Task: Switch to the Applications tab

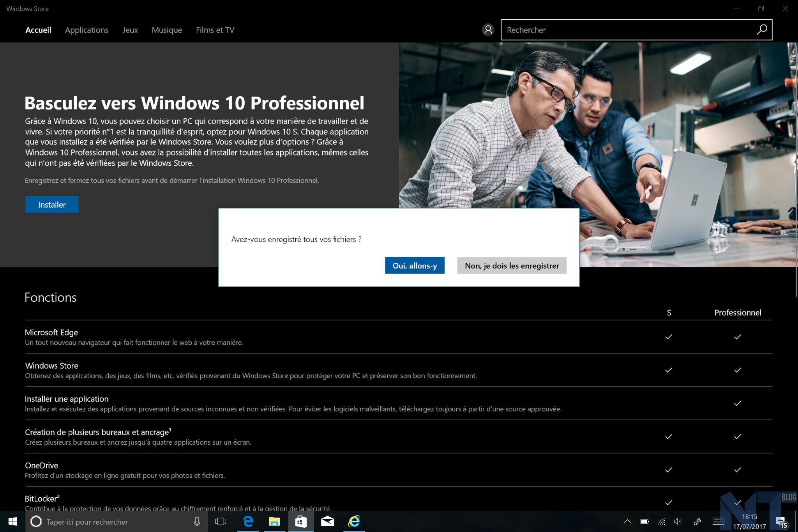Action: [87, 30]
